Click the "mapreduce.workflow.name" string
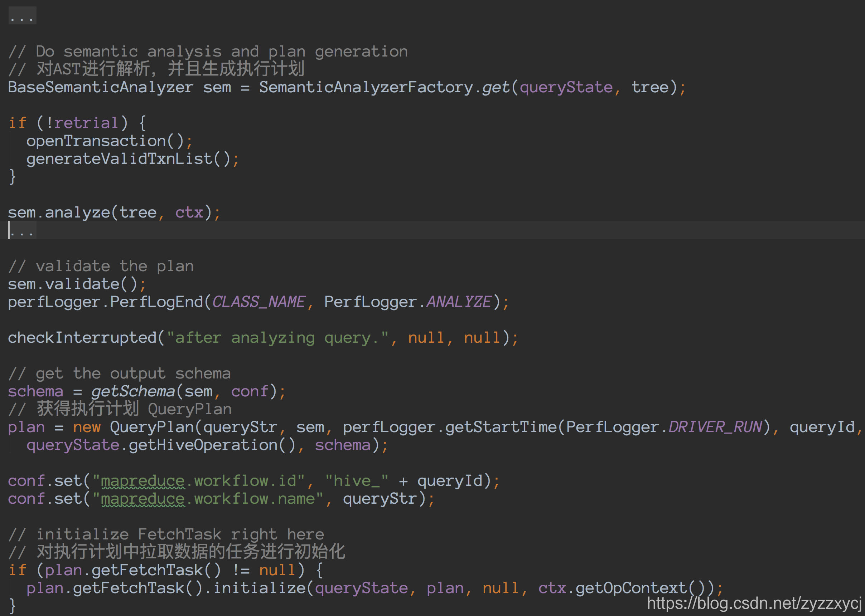 [208, 499]
